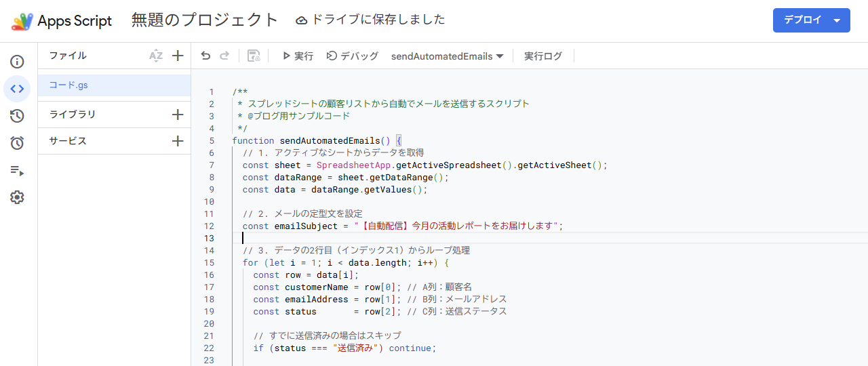
Task: Open the Overview info icon in sidebar
Action: pyautogui.click(x=18, y=62)
